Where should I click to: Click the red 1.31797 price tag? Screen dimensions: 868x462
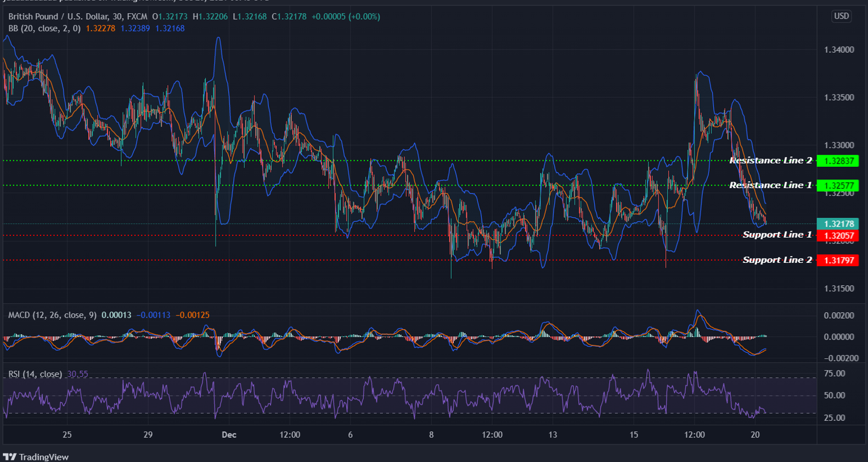click(x=838, y=260)
